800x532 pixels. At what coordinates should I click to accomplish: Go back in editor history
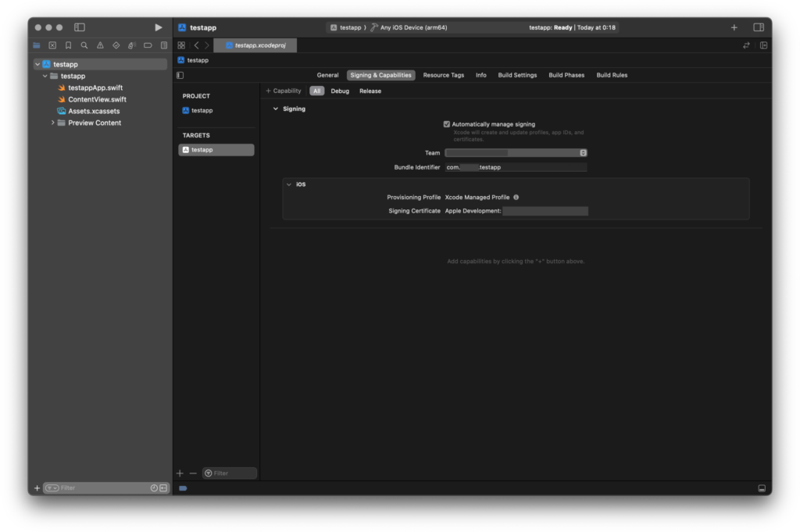pyautogui.click(x=196, y=45)
